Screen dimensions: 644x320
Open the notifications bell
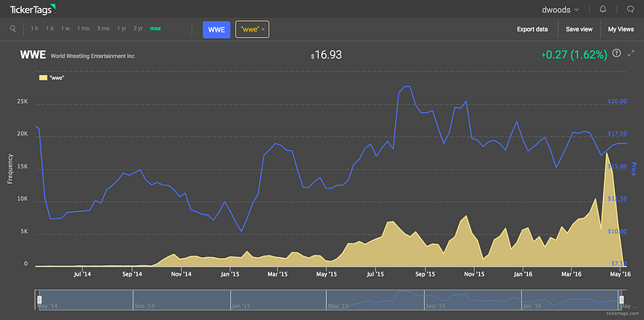[602, 9]
